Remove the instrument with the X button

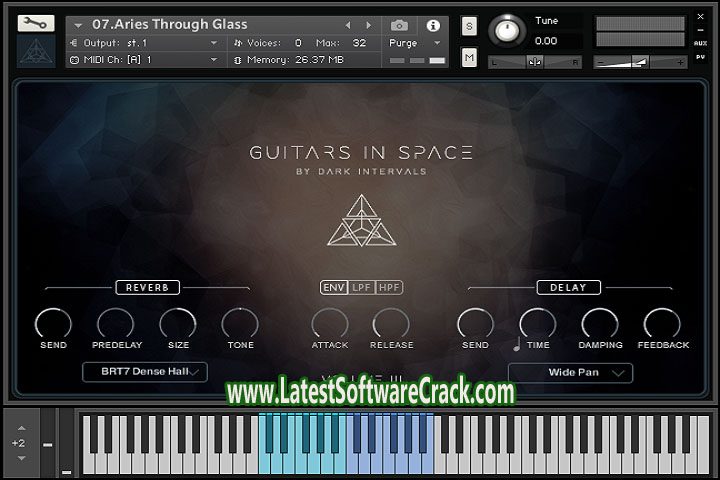tap(700, 17)
